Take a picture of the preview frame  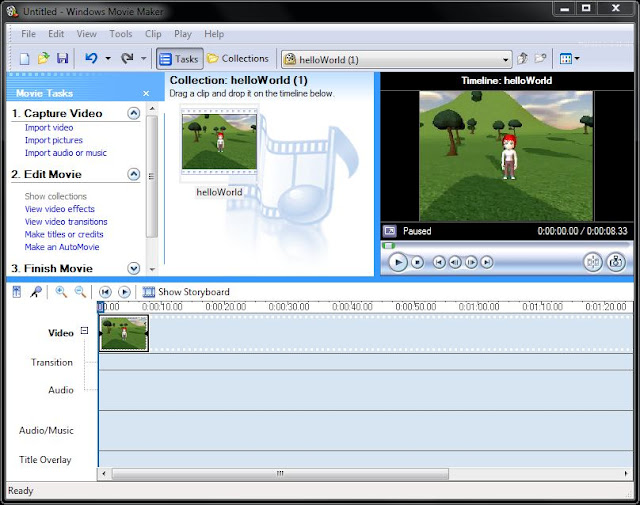click(616, 262)
